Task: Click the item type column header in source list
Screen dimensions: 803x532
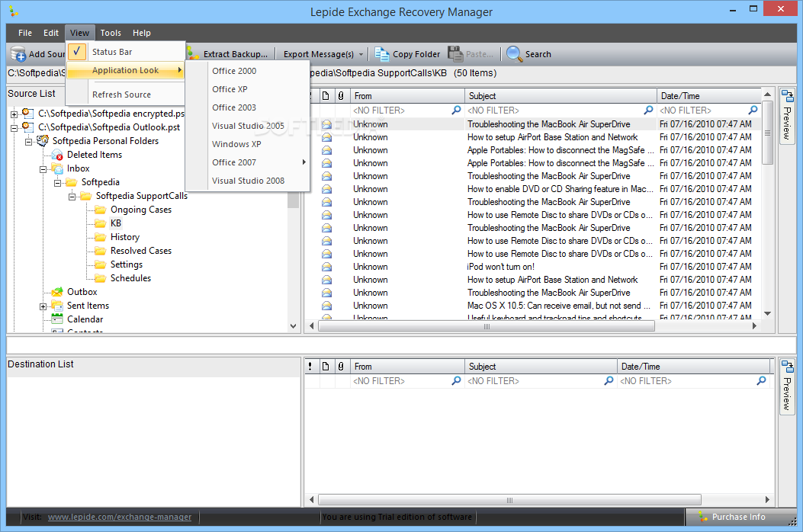Action: tap(326, 96)
